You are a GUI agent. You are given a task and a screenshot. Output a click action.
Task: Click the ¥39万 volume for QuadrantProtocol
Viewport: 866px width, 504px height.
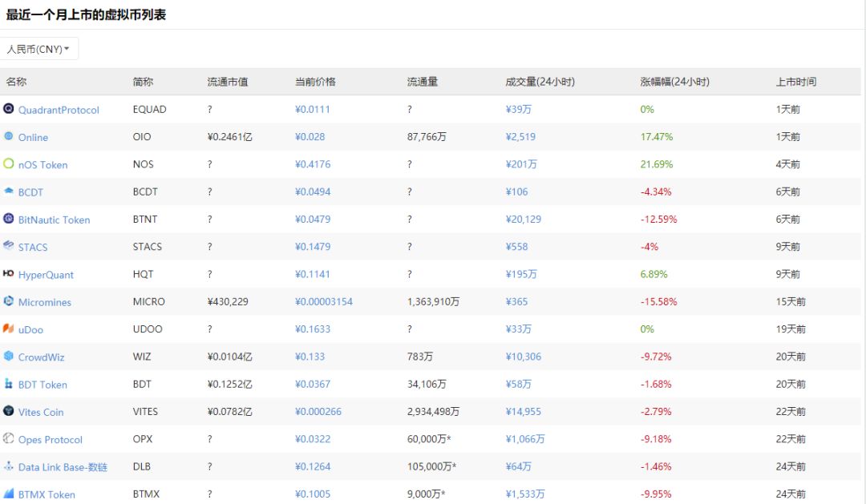[519, 109]
